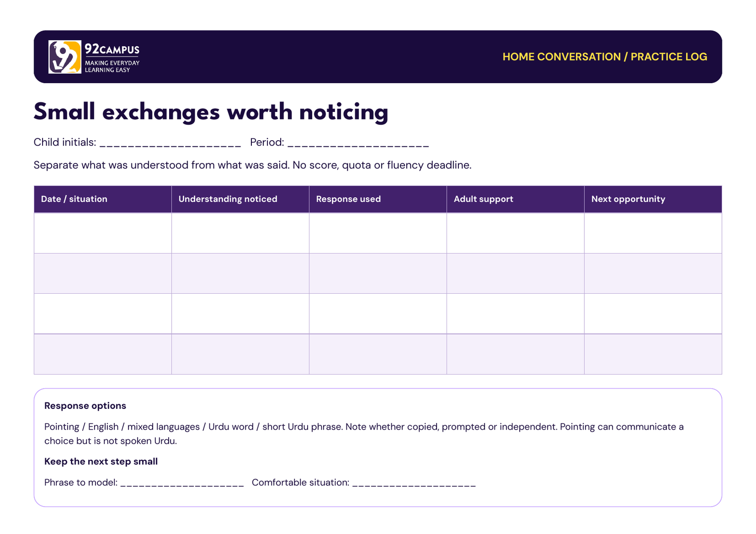
Task: Click the 'Phrase to model:' label
Action: point(81,483)
